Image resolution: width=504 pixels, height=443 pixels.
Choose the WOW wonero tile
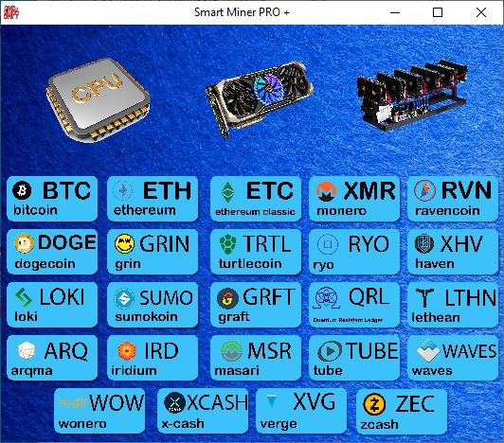click(99, 411)
